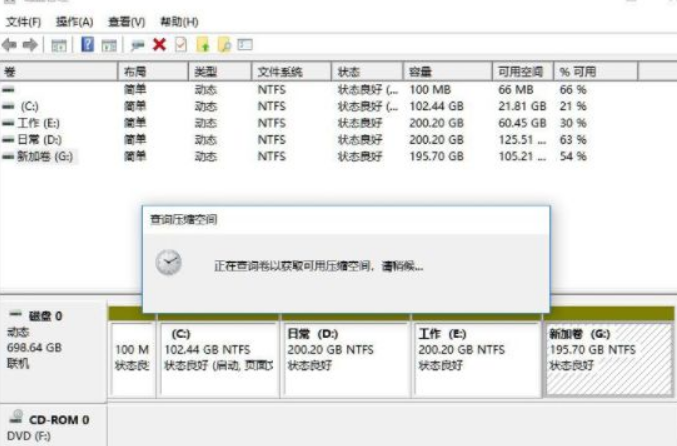The width and height of the screenshot is (677, 446).
Task: Open the 文件(F) menu
Action: coord(24,21)
